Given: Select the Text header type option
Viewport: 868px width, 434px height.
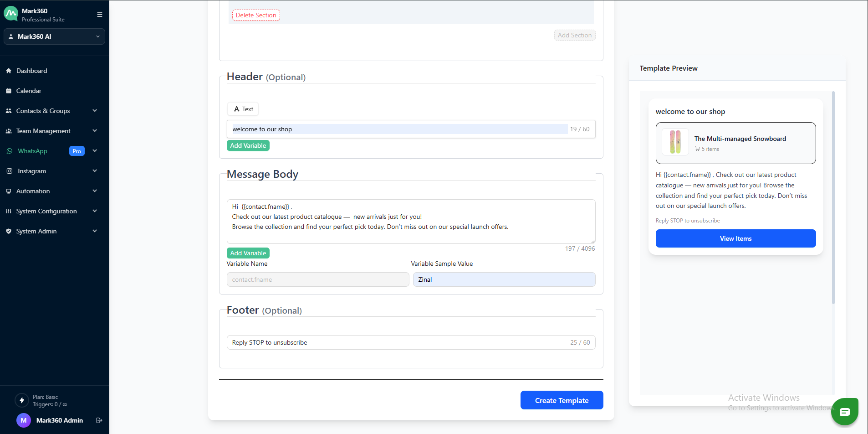Looking at the screenshot, I should (x=243, y=109).
